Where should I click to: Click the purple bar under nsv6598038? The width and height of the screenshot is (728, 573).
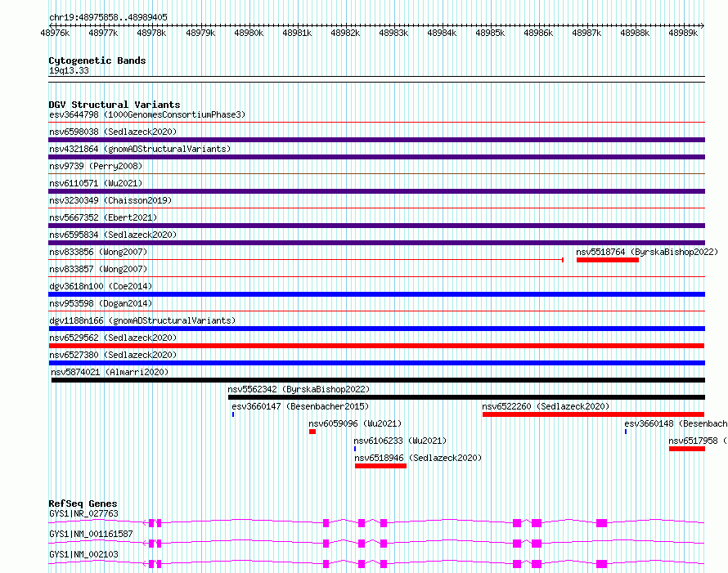(x=376, y=140)
